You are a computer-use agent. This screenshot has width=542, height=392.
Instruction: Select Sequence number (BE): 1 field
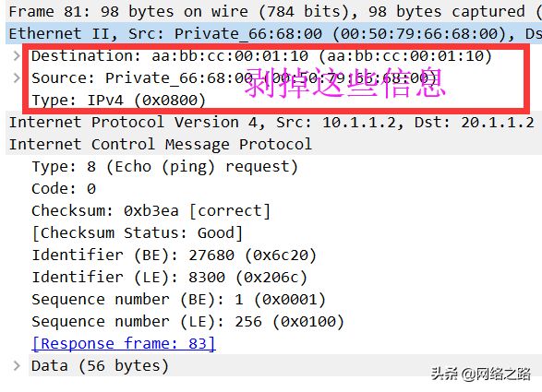click(x=178, y=300)
